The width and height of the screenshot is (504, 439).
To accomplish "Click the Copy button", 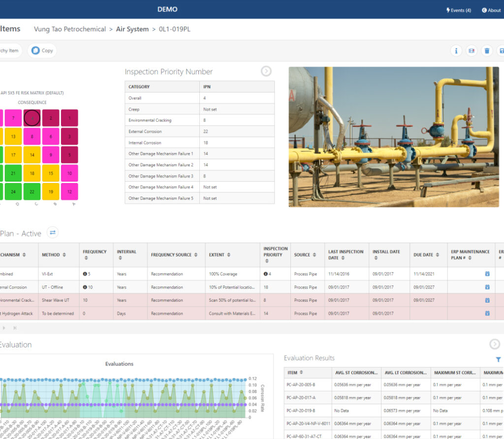I will point(42,51).
